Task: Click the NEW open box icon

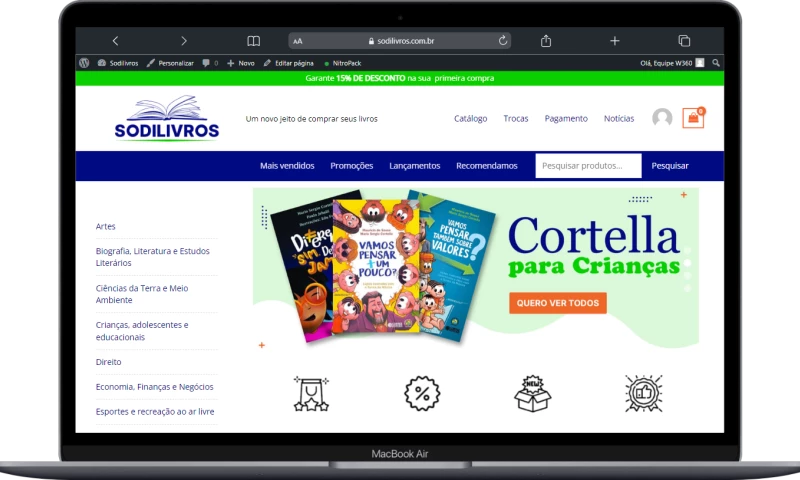Action: (x=533, y=393)
